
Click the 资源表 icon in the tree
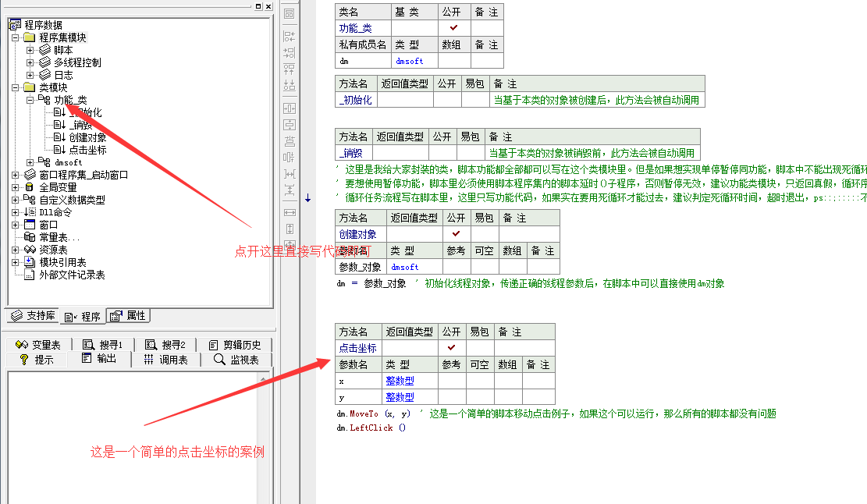(30, 250)
